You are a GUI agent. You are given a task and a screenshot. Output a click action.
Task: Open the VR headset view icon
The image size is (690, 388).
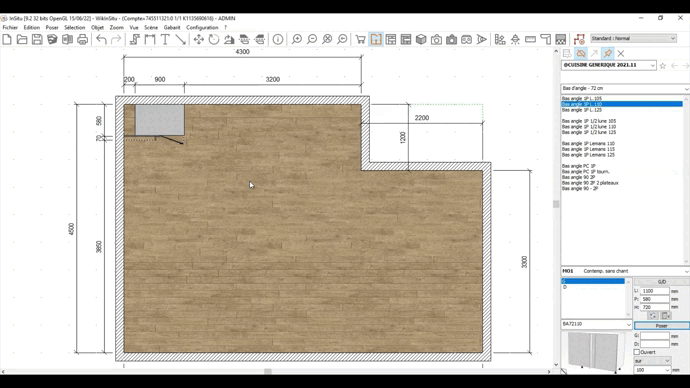pos(466,39)
